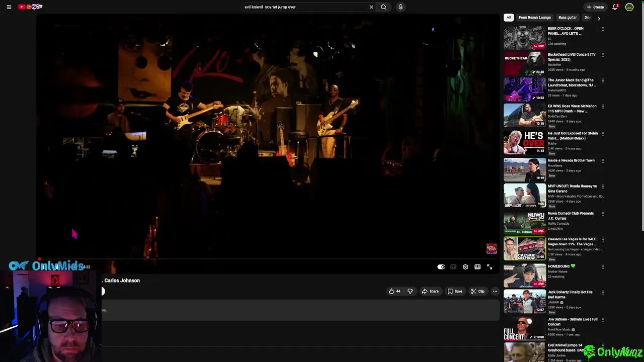Open options for HOMEBOUND video
Screen dimensions: 644x362
point(603,267)
